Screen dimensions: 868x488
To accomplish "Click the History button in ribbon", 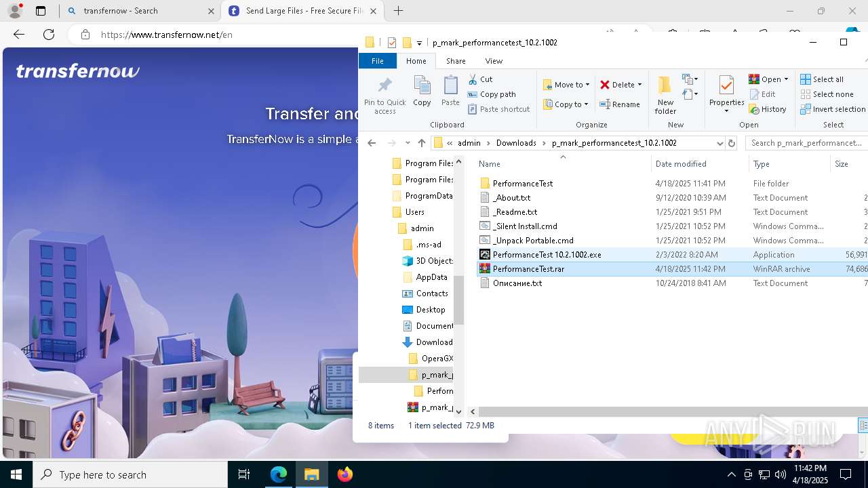I will pos(768,109).
